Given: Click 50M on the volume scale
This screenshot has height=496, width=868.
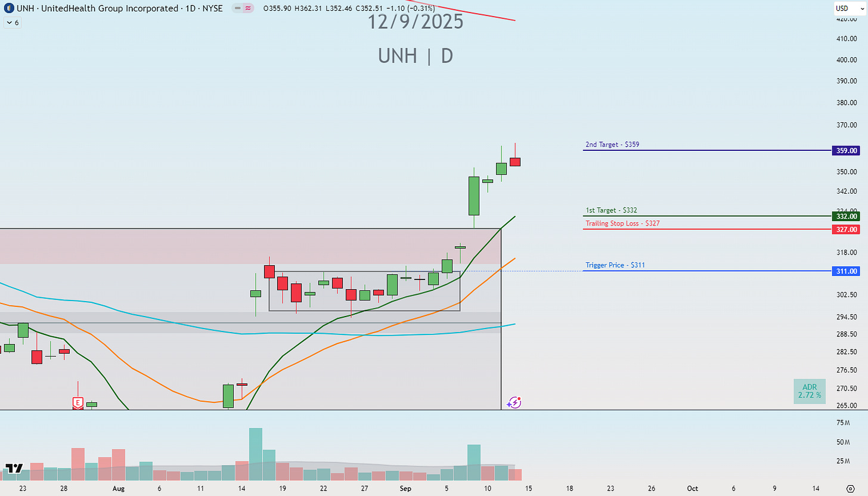Looking at the screenshot, I should [843, 442].
